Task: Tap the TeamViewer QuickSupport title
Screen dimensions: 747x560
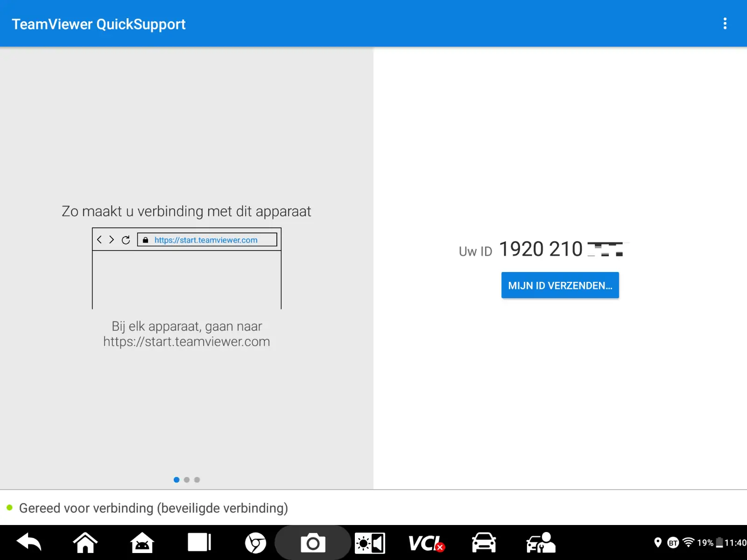Action: tap(99, 24)
